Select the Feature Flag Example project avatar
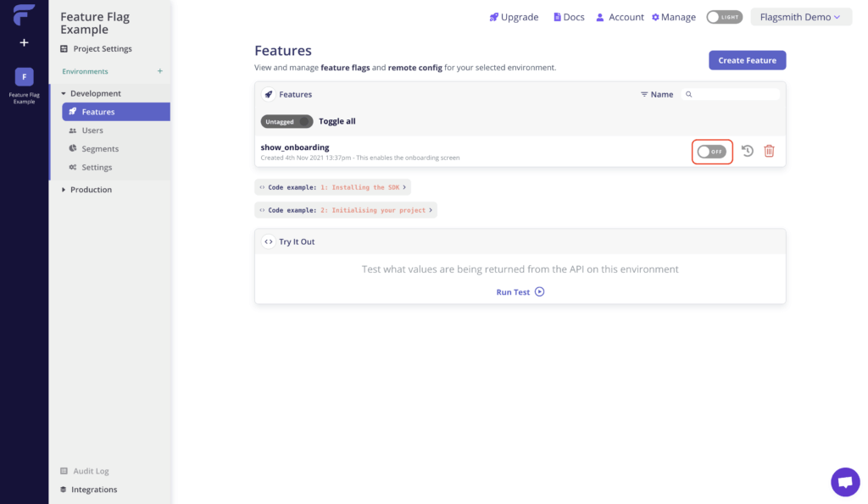Image resolution: width=868 pixels, height=504 pixels. click(x=24, y=77)
